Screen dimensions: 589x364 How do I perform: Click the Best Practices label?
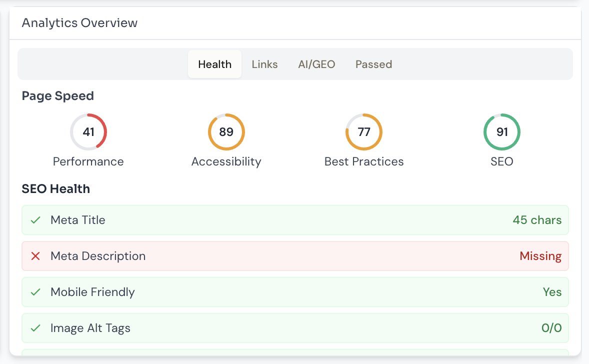tap(364, 161)
